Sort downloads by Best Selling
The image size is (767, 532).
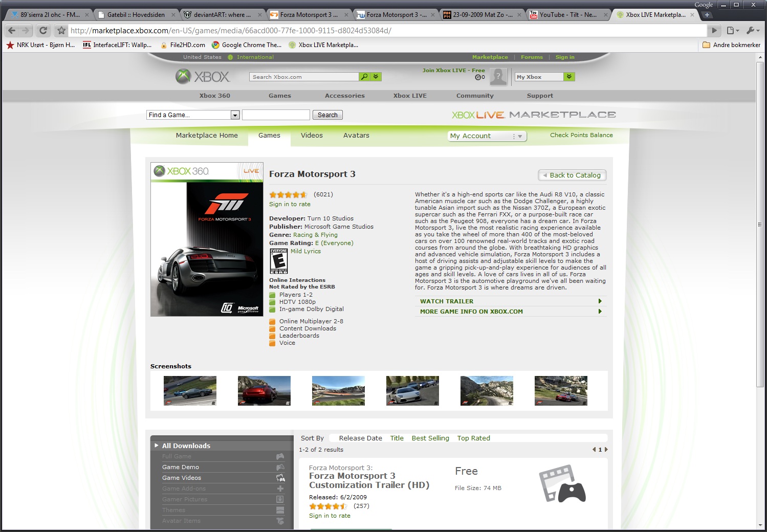tap(430, 438)
